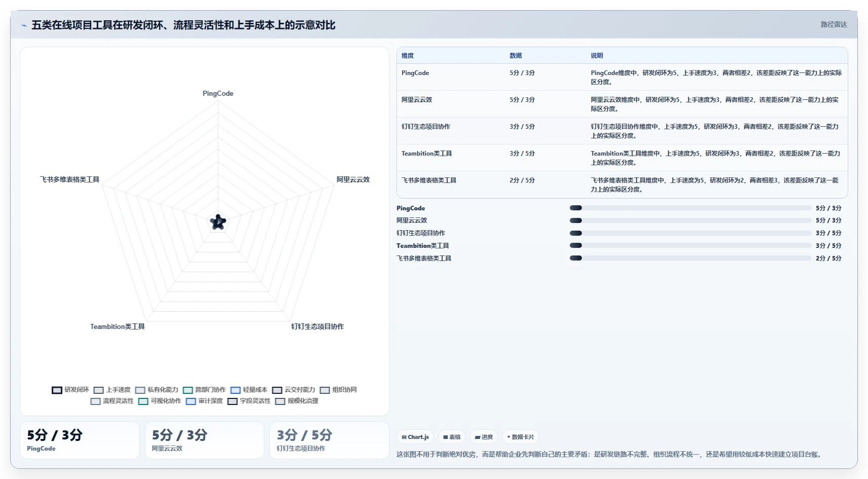Viewport: 868px width, 479px height.
Task: Open the PingCode 5分 / 3分 summary card
Action: (x=80, y=440)
